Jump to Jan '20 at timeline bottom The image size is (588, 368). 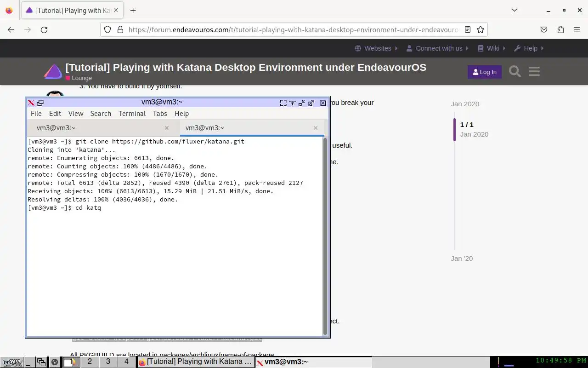tap(462, 259)
